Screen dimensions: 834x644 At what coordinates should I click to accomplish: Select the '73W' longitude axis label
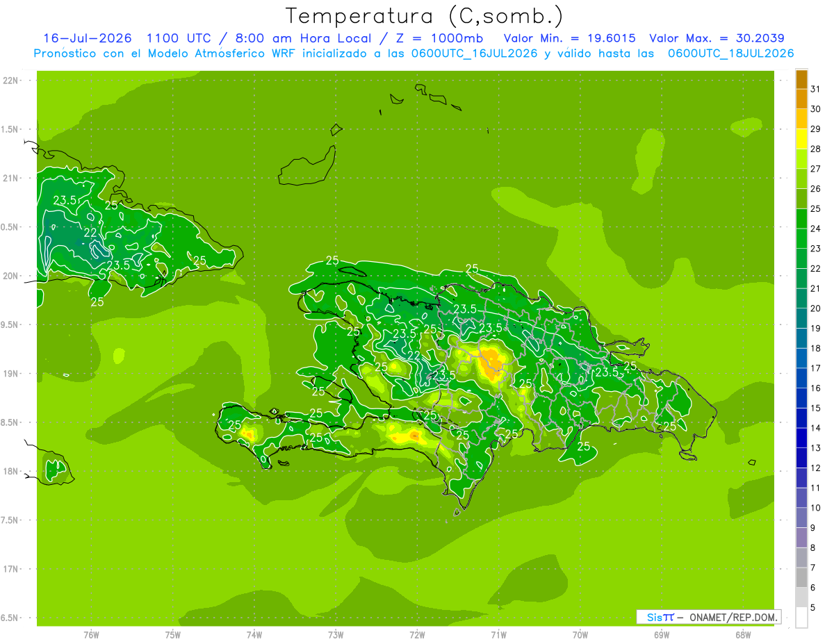[x=336, y=634]
